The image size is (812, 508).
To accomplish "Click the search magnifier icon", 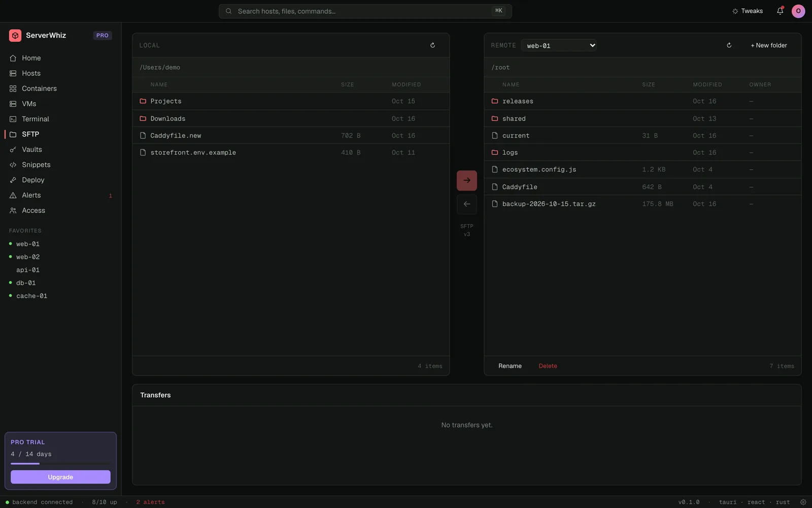I will click(x=229, y=11).
